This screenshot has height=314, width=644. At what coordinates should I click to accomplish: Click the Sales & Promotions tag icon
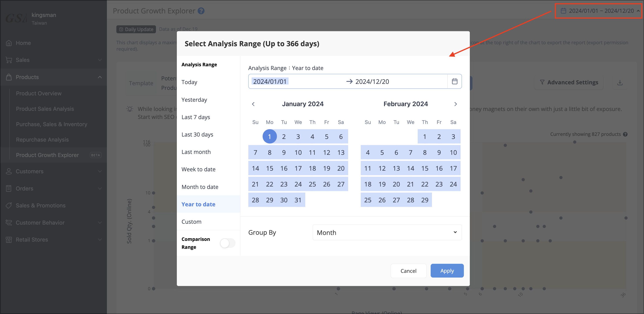(9, 205)
